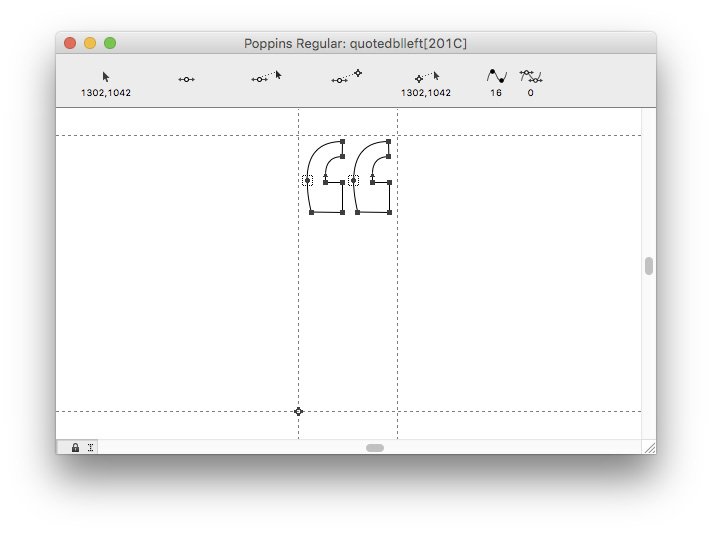
Task: Click the horizontal scrollbar thumb
Action: (x=375, y=448)
